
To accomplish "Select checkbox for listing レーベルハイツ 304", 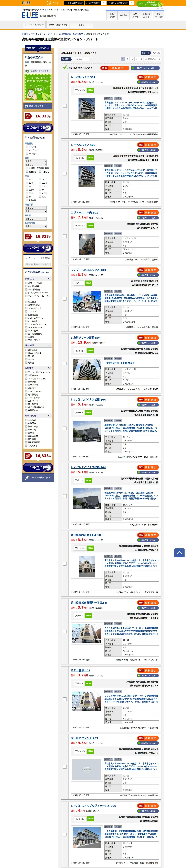I will click(65, 106).
